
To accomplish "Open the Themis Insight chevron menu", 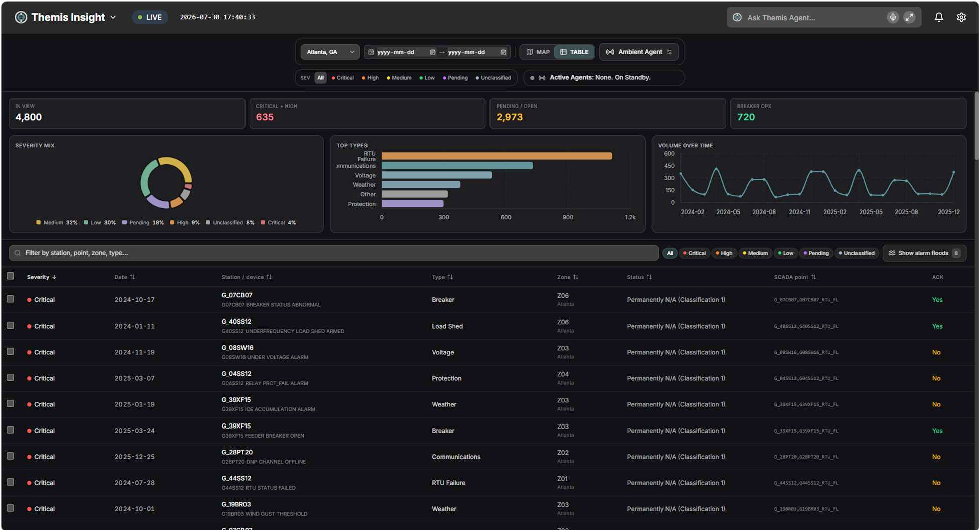I will (113, 17).
